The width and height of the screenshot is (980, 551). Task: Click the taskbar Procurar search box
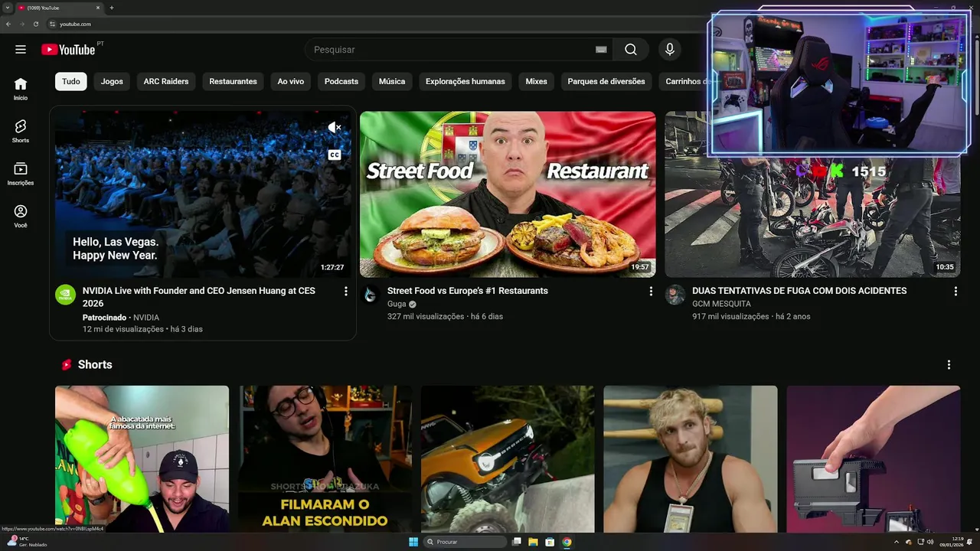tap(465, 542)
